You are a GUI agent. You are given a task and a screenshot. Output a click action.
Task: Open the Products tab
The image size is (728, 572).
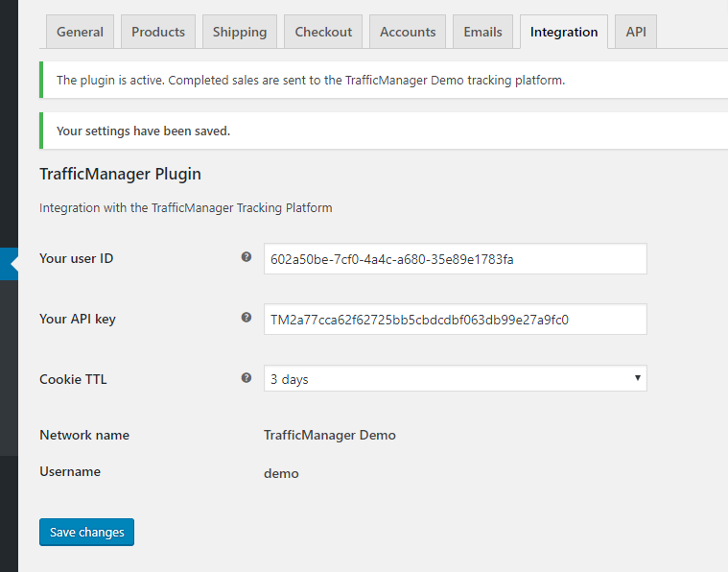(158, 32)
